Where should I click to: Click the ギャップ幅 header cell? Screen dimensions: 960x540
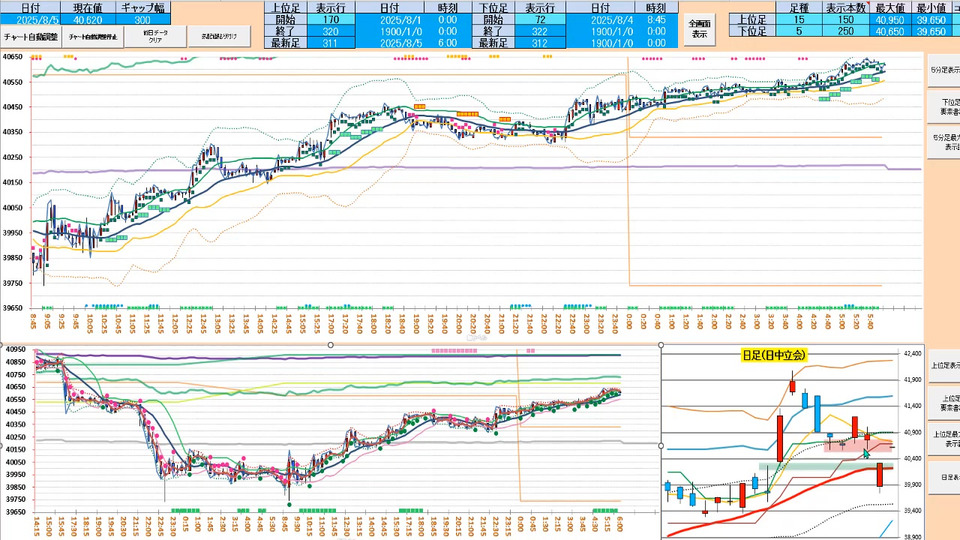(x=143, y=8)
